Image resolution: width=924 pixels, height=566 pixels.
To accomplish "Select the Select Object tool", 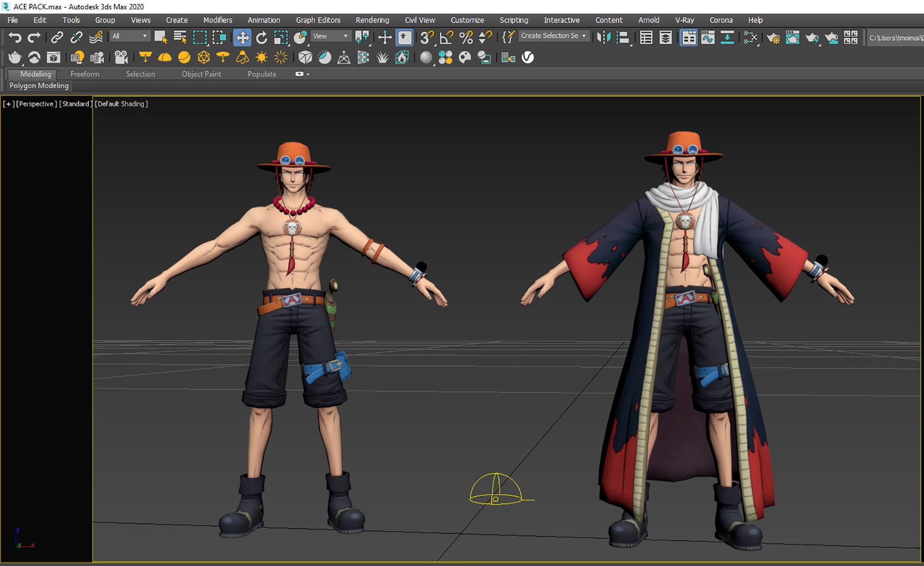I will 160,37.
